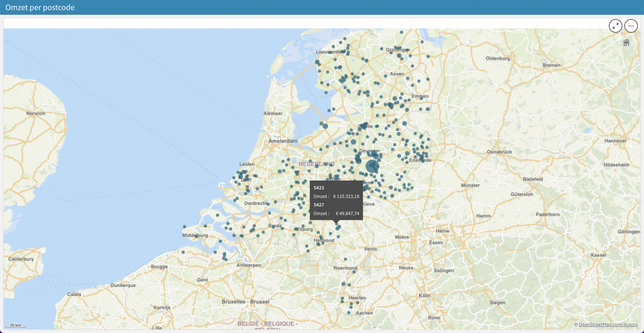Reset map view with home icon

point(626,43)
